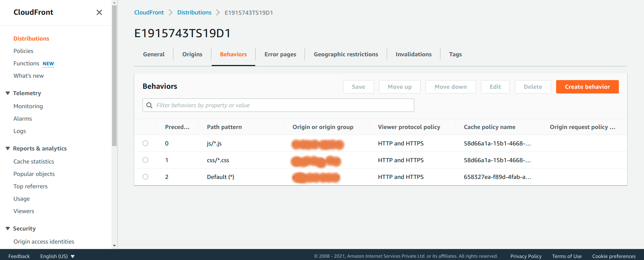
Task: Click the Origin request policy column header
Action: coord(583,127)
